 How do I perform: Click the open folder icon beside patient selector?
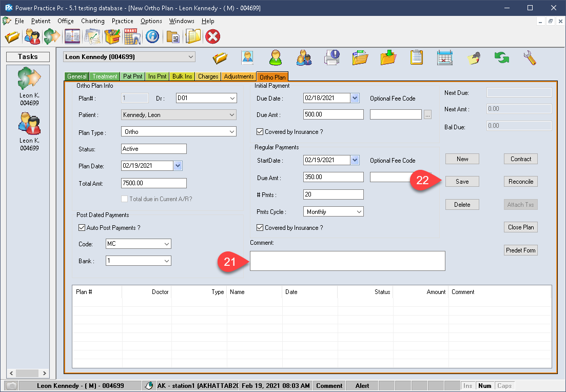click(x=220, y=58)
